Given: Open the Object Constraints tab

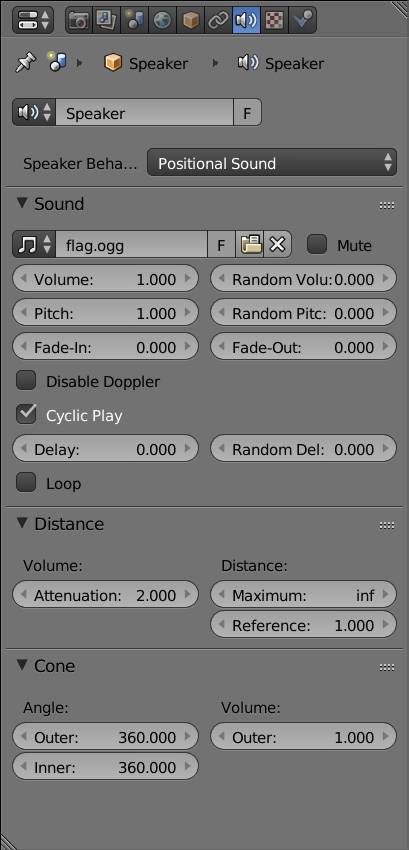Looking at the screenshot, I should [218, 21].
